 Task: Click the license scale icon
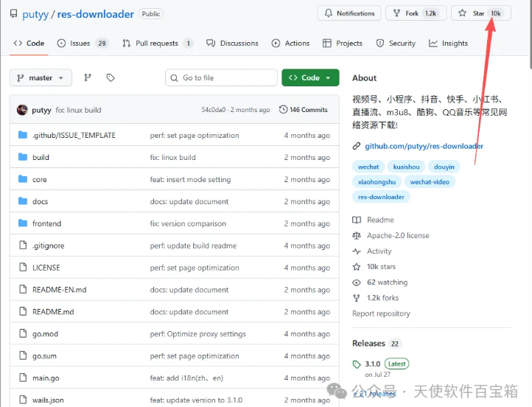tap(357, 235)
